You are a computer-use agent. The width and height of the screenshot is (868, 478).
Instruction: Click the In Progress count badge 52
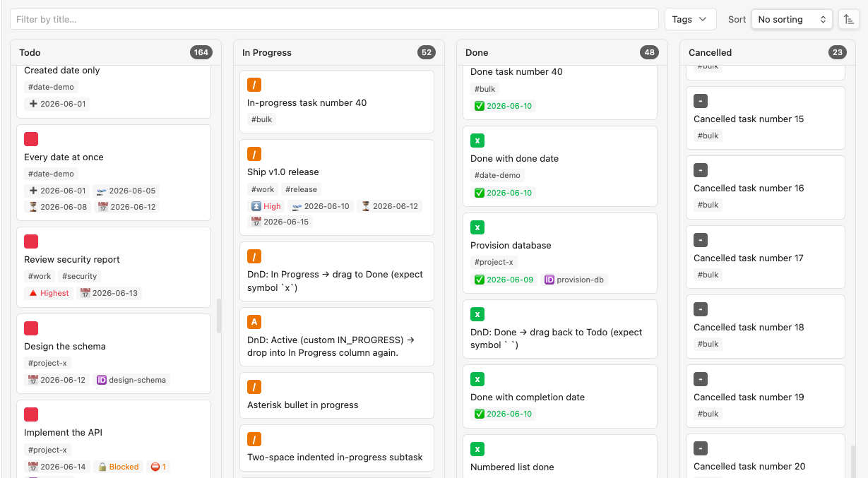pos(427,52)
